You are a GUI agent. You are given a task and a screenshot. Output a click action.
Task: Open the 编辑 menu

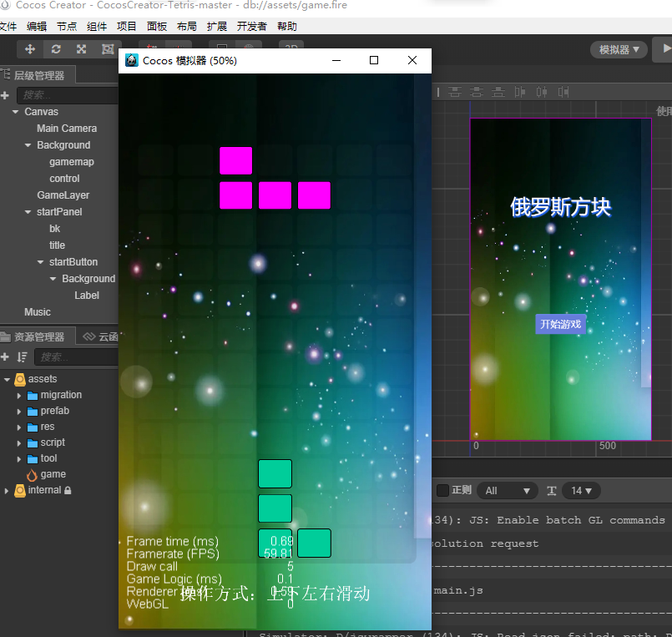click(37, 27)
